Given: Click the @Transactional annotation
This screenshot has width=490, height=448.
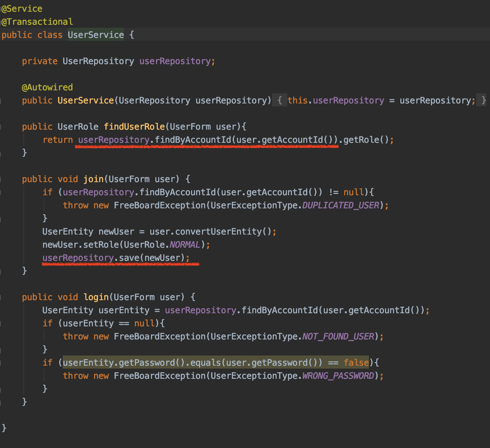Looking at the screenshot, I should (x=37, y=22).
